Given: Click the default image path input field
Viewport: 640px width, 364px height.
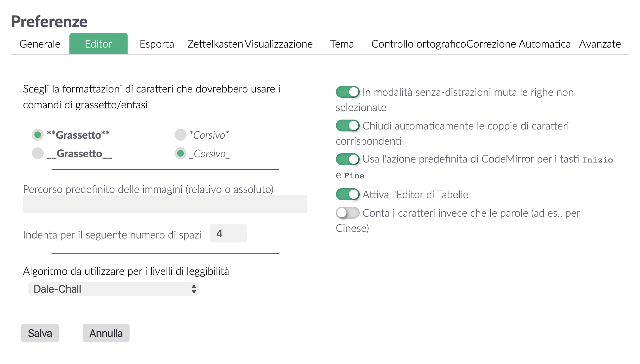Looking at the screenshot, I should pos(165,204).
